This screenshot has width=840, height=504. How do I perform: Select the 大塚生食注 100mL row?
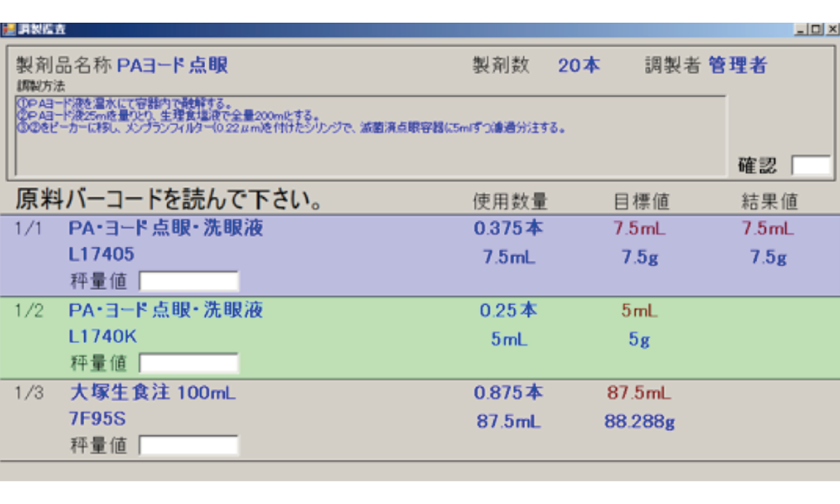[420, 421]
